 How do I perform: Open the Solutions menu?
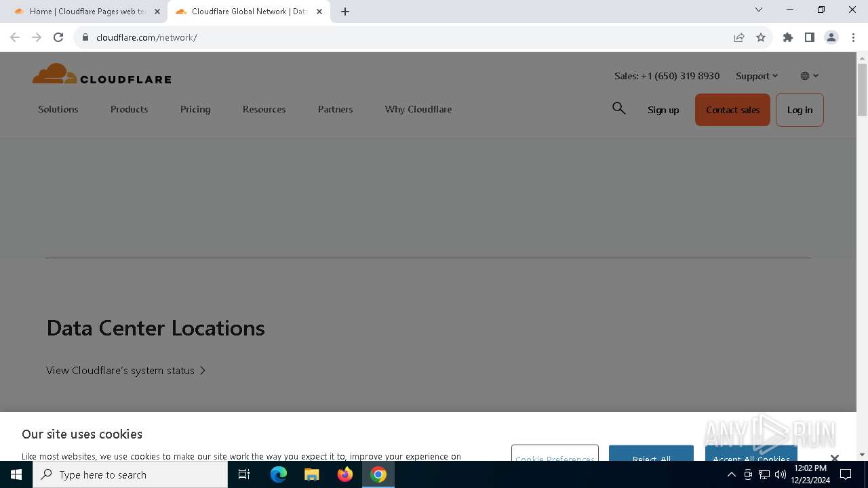pyautogui.click(x=58, y=109)
